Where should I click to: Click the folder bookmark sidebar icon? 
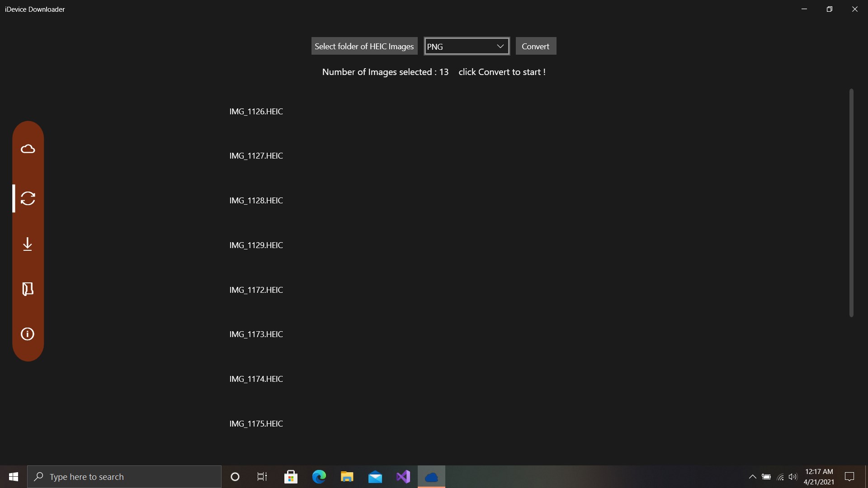(x=28, y=289)
